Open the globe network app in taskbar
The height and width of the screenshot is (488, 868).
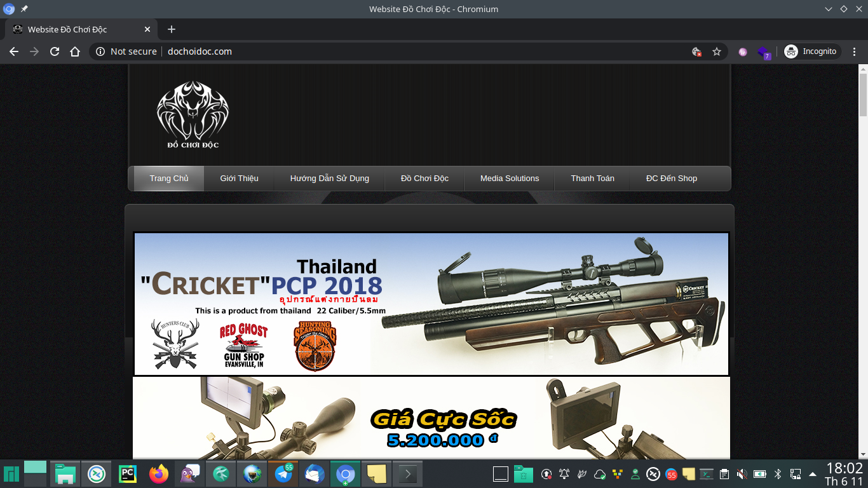[252, 474]
